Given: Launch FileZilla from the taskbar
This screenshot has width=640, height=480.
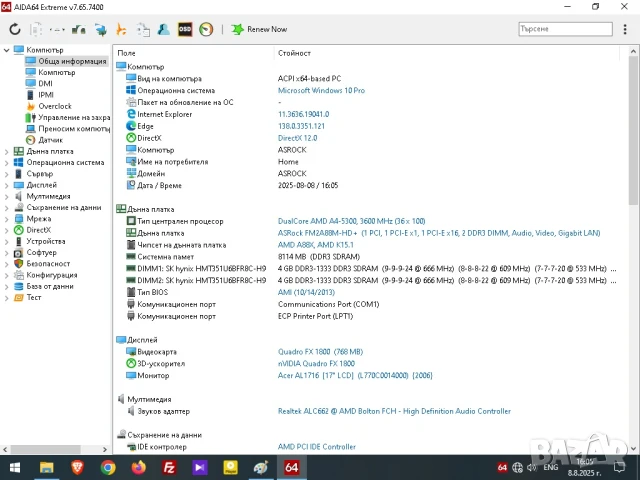Looking at the screenshot, I should point(169,467).
